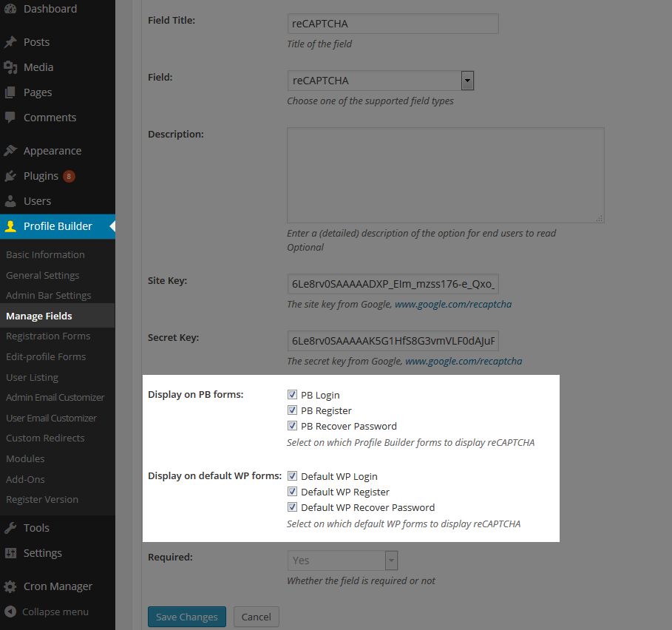This screenshot has height=630, width=672.
Task: Open Register Version submenu item
Action: point(42,499)
